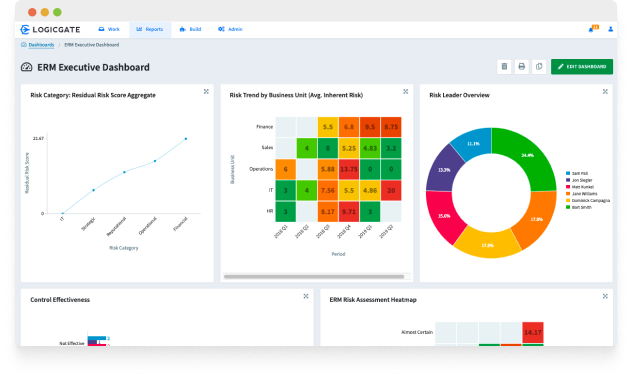632x379 pixels.
Task: Select Finance 5.5 heatmap cell
Action: (328, 127)
